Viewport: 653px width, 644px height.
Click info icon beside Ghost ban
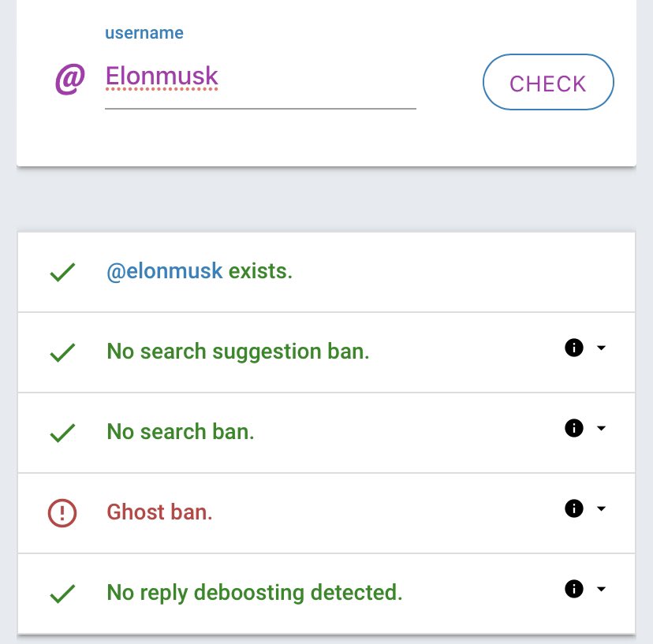pos(574,508)
